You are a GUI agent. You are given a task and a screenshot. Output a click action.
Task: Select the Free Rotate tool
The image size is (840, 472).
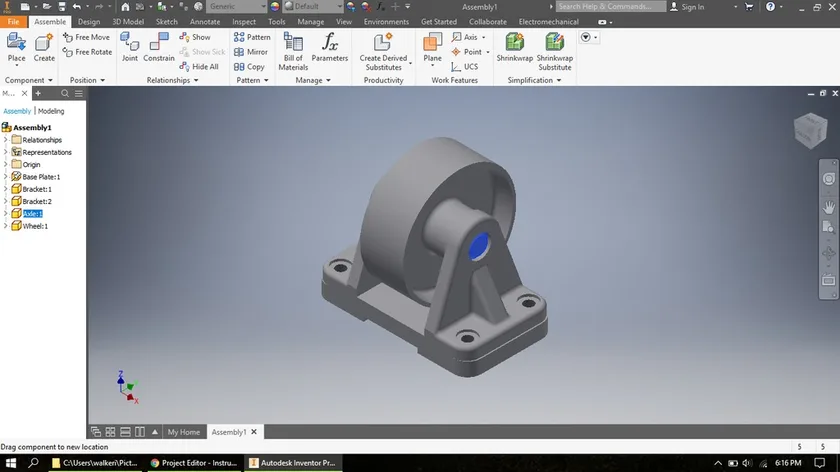click(87, 52)
